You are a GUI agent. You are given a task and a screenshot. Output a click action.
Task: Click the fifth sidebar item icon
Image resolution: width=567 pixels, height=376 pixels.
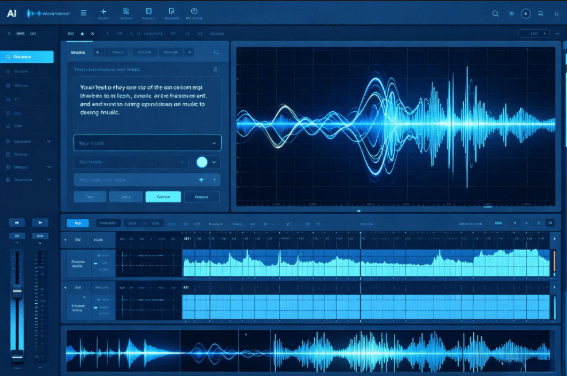coord(8,113)
